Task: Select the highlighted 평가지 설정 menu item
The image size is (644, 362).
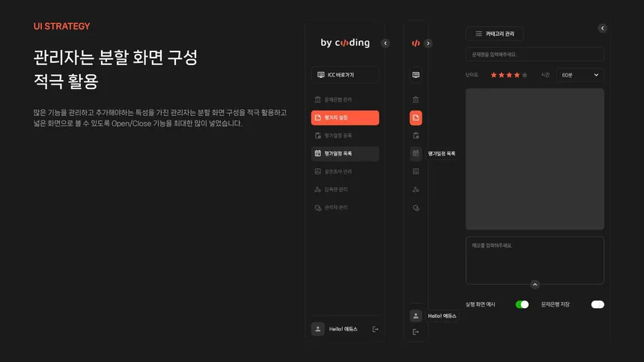Action: (x=345, y=117)
